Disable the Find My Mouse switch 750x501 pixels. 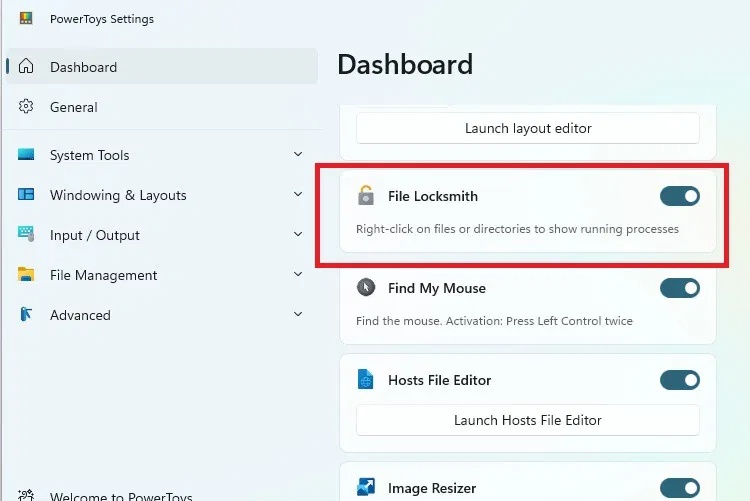coord(680,288)
